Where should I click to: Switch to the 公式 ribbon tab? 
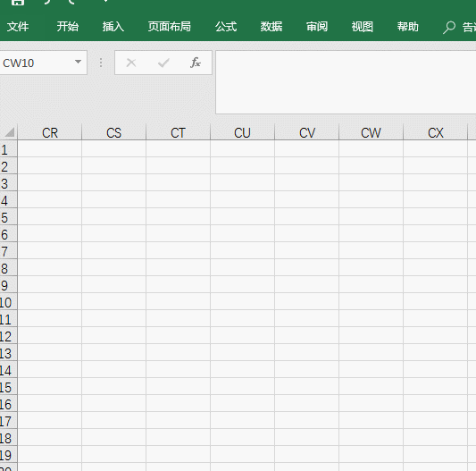tap(226, 27)
